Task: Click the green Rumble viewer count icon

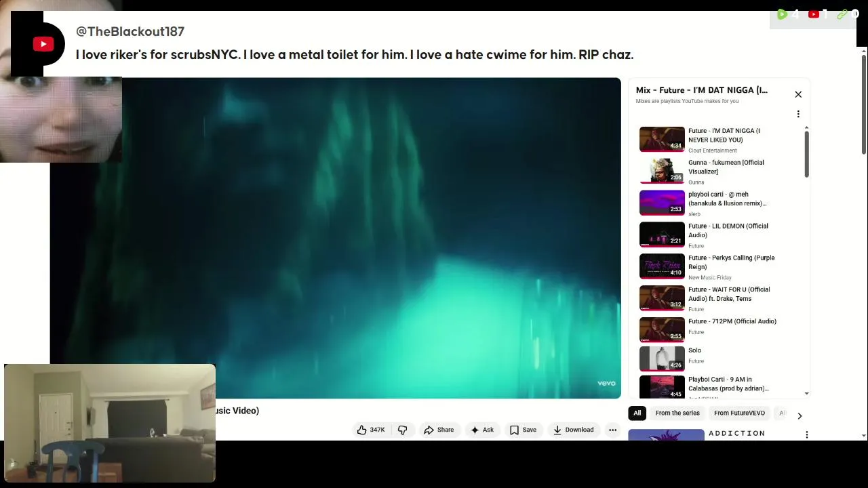Action: point(782,14)
